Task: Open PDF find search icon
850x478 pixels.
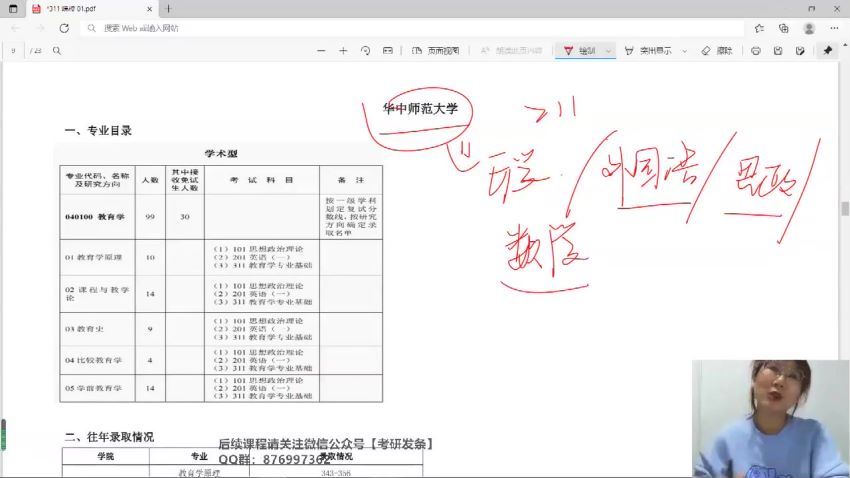Action: pos(56,50)
